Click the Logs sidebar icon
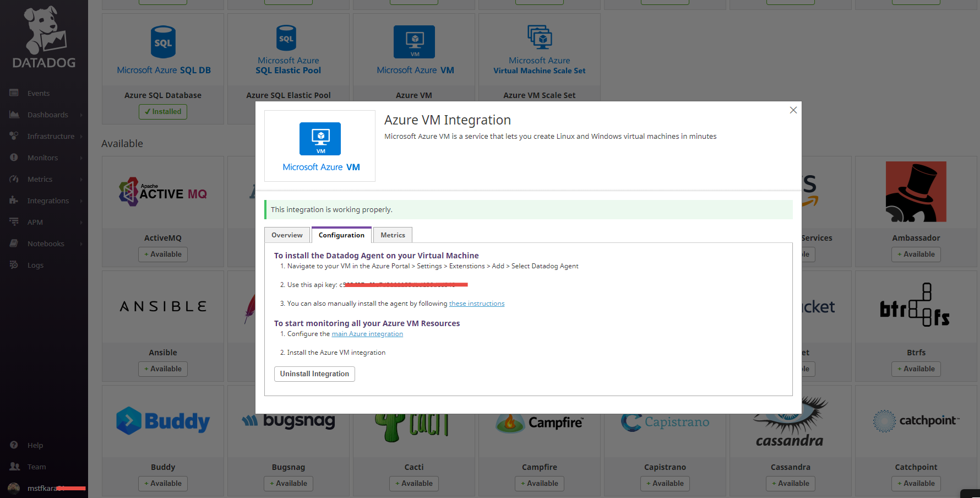This screenshot has height=498, width=980. [x=14, y=265]
